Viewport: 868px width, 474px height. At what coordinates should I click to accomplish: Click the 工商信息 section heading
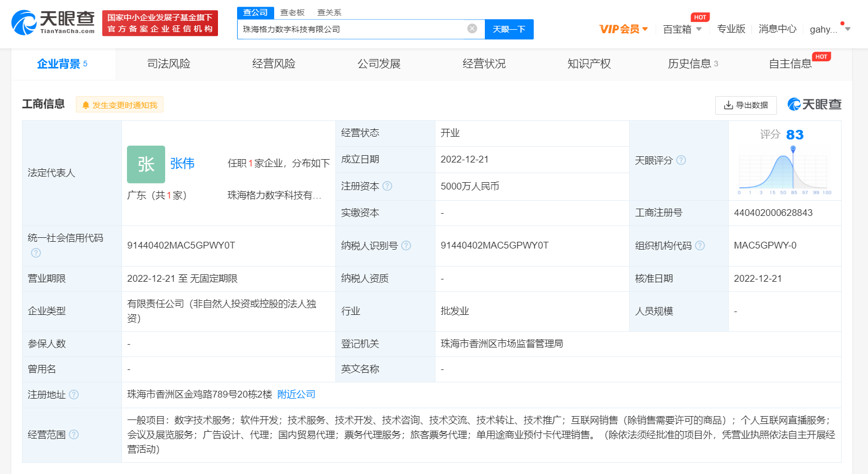point(43,104)
